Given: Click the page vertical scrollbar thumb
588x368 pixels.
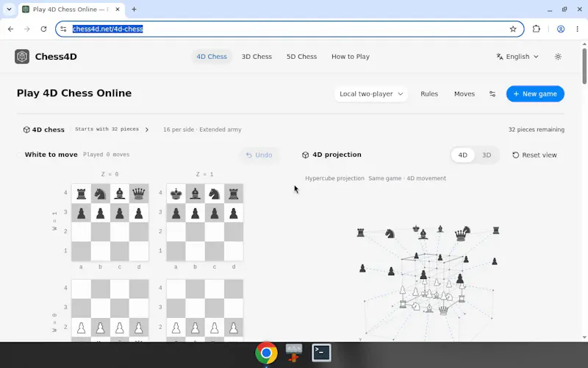Looking at the screenshot, I should (x=584, y=66).
